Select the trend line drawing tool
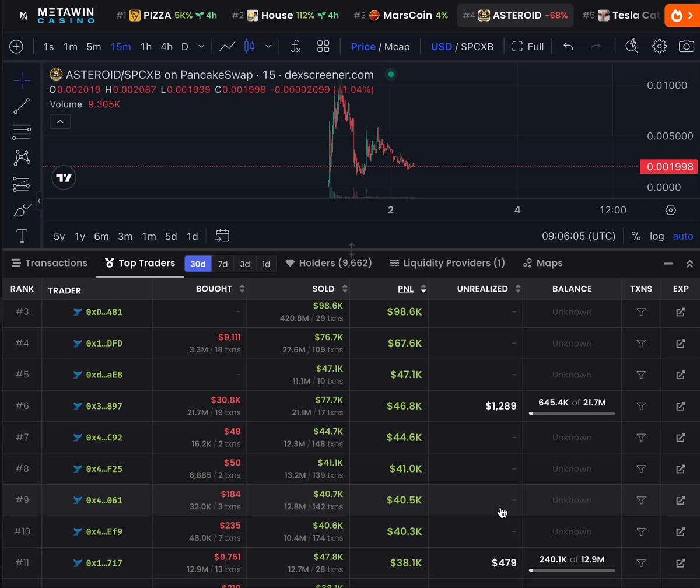The height and width of the screenshot is (588, 700). (22, 106)
